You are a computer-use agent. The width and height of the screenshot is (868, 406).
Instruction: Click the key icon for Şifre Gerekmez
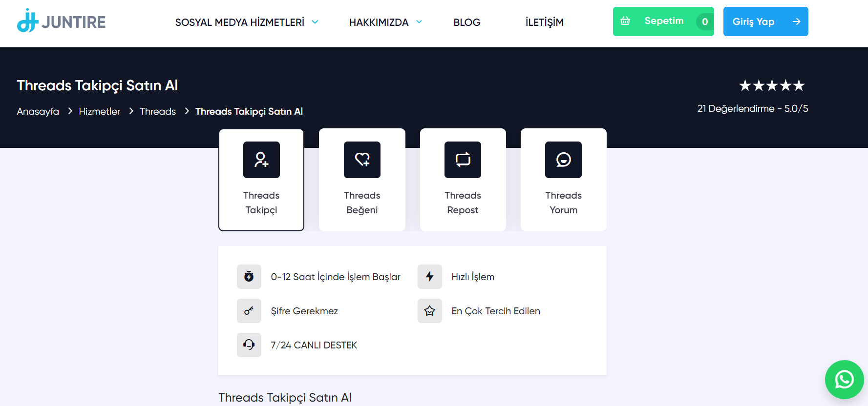click(x=249, y=311)
